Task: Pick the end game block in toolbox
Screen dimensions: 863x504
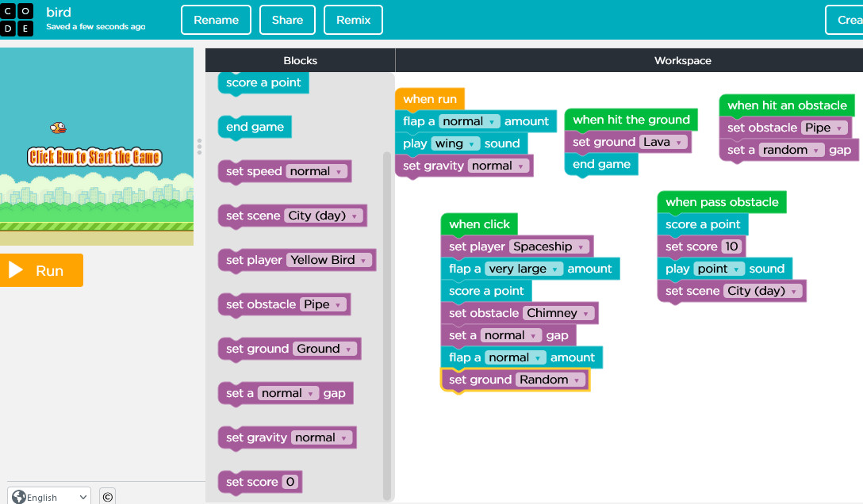Action: coord(255,127)
